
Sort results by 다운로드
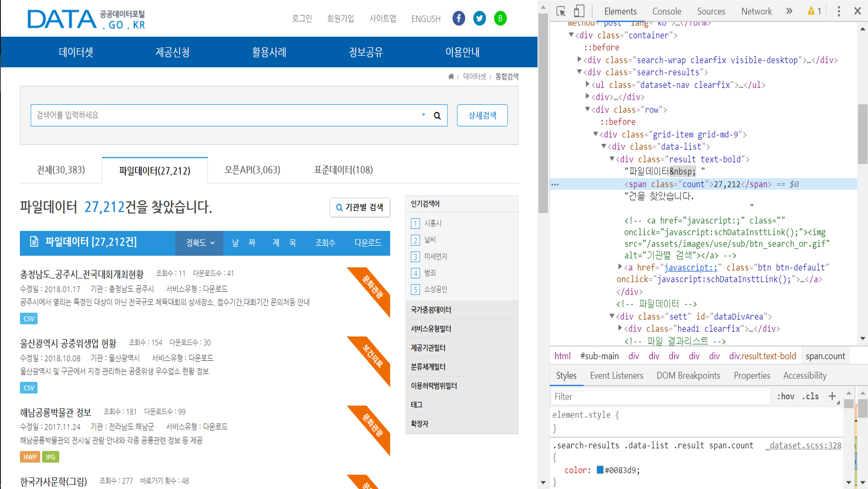tap(368, 243)
